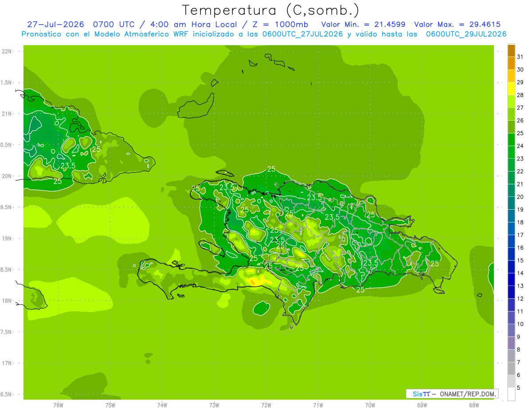Click the legend value '10'

(x=520, y=324)
